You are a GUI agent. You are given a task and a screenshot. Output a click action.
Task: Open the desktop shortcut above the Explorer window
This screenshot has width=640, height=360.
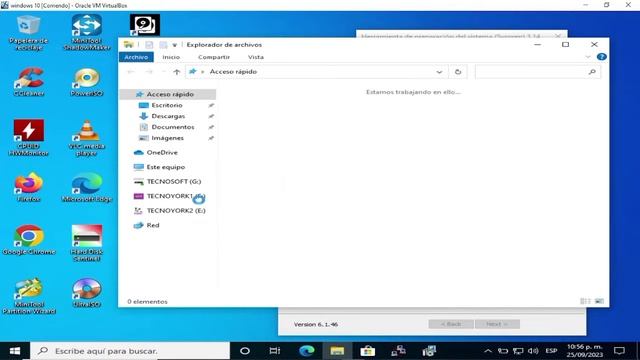click(x=144, y=25)
